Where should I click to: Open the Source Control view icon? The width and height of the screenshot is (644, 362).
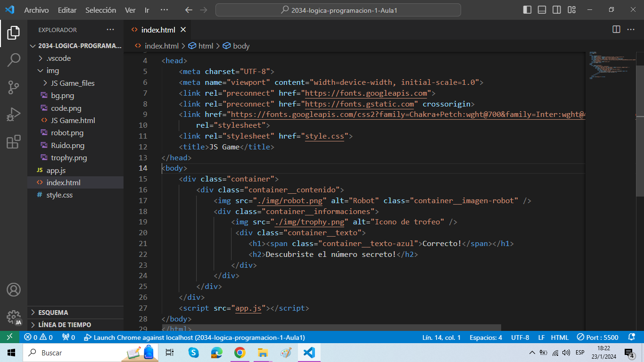pyautogui.click(x=14, y=87)
